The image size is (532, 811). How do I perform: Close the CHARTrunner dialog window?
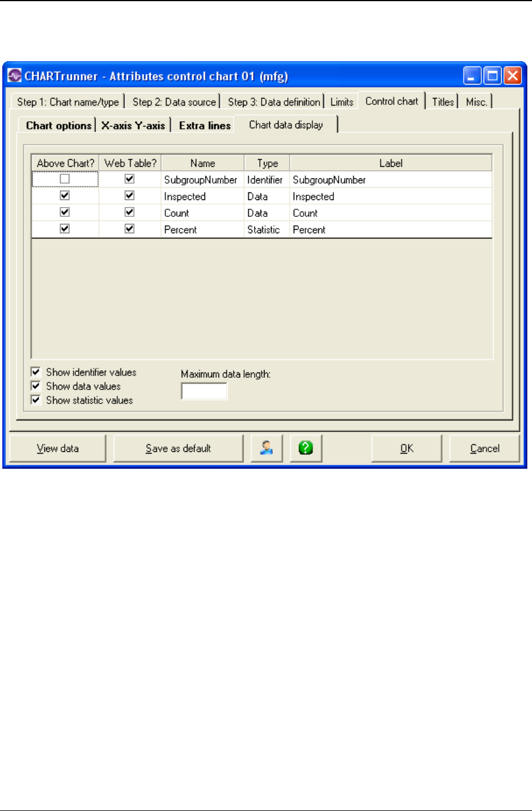point(512,76)
